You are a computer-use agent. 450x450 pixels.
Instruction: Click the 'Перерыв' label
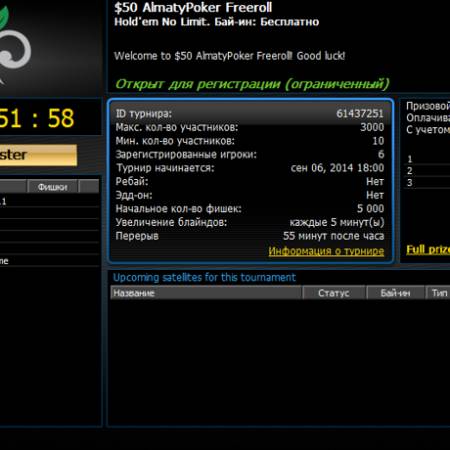(137, 236)
